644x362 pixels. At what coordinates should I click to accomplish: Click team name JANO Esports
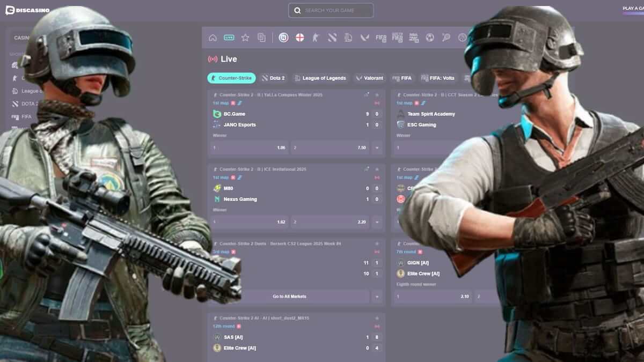pos(240,125)
